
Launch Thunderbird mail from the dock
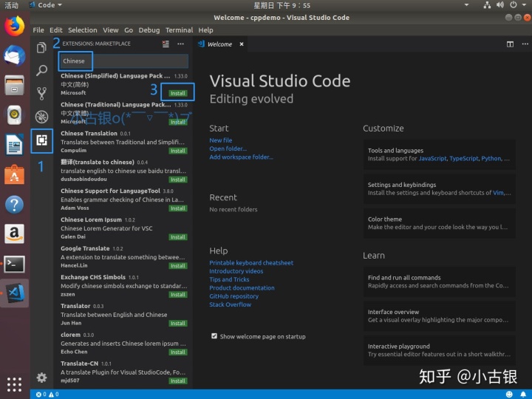click(14, 55)
